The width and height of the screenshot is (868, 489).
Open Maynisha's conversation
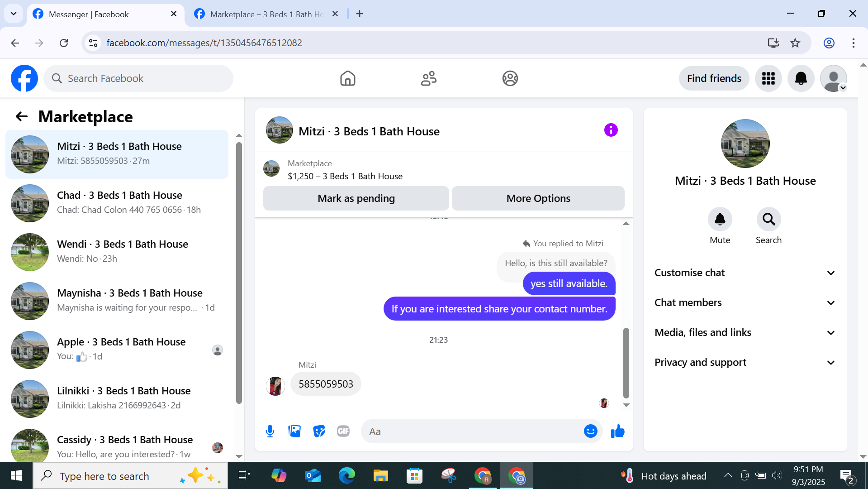(x=117, y=301)
